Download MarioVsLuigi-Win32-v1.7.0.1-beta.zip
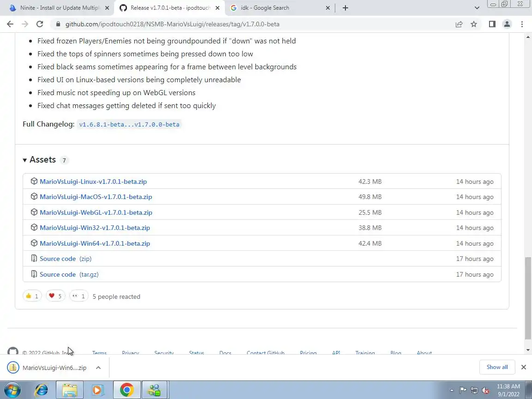The width and height of the screenshot is (532, 399). (x=95, y=228)
